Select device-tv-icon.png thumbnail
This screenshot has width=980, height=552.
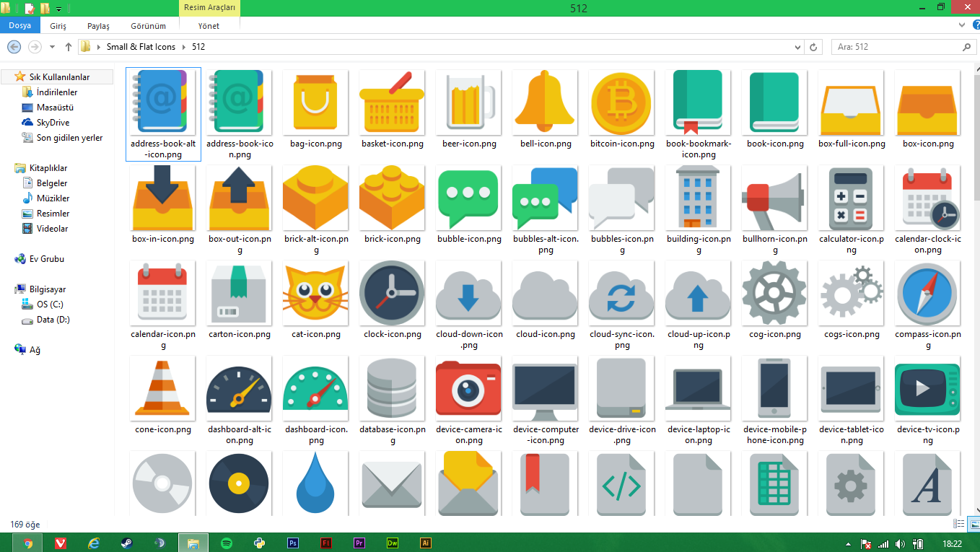pyautogui.click(x=928, y=389)
